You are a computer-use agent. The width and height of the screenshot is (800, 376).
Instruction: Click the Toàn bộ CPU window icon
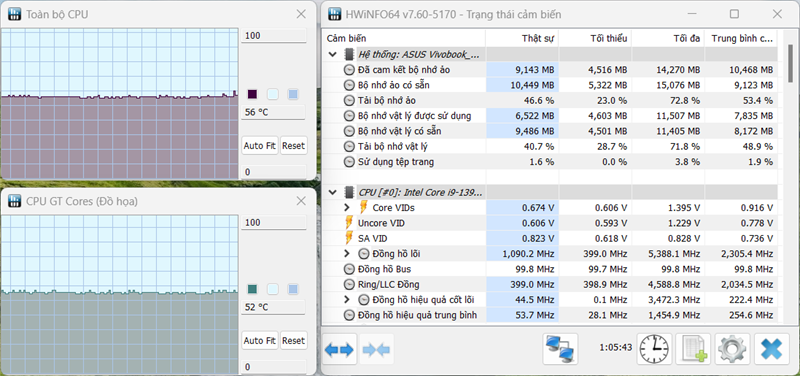tap(15, 14)
